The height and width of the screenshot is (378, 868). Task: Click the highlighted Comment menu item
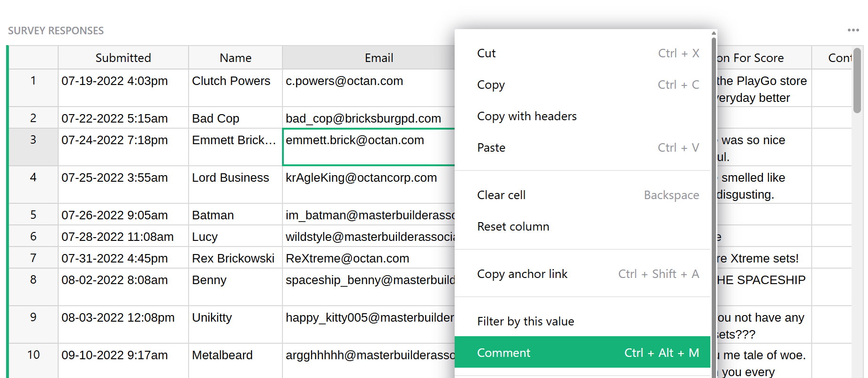[x=582, y=353]
